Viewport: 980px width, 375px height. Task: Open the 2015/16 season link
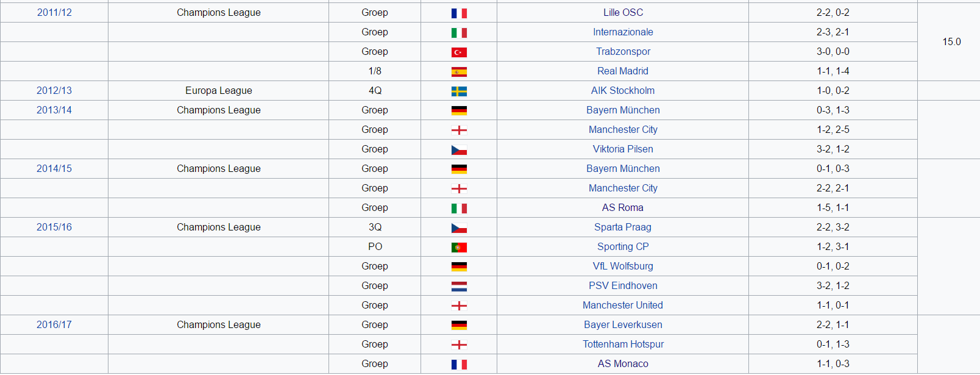tap(54, 227)
